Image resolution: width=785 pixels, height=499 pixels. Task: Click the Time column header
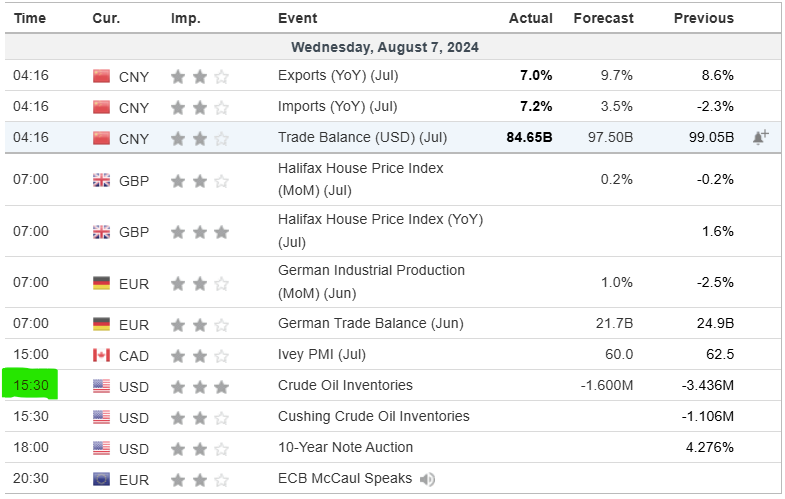(30, 18)
